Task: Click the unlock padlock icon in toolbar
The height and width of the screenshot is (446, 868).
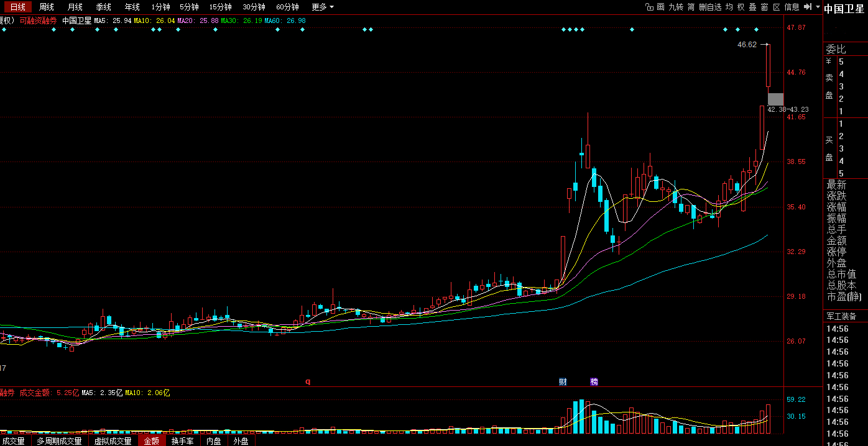Action: (x=649, y=7)
